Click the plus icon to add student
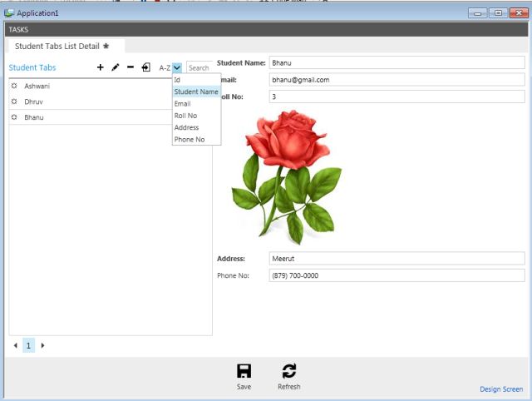532x401 pixels. (101, 67)
